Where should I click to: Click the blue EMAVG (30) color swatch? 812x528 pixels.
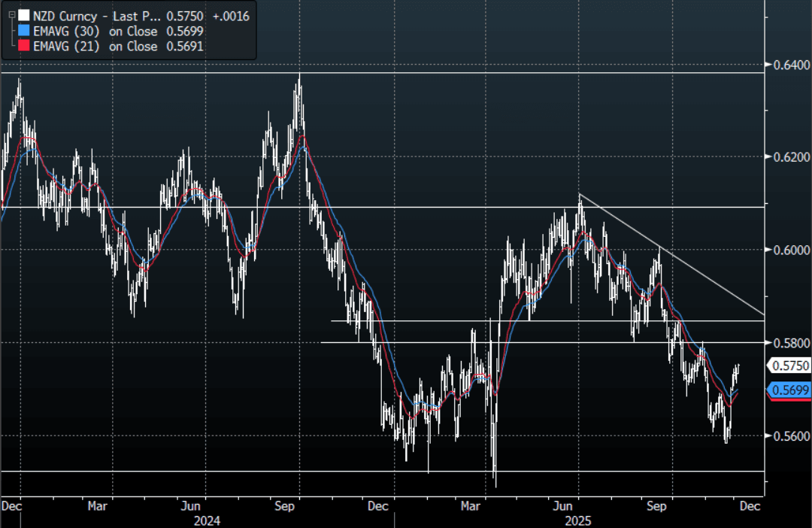click(x=24, y=31)
